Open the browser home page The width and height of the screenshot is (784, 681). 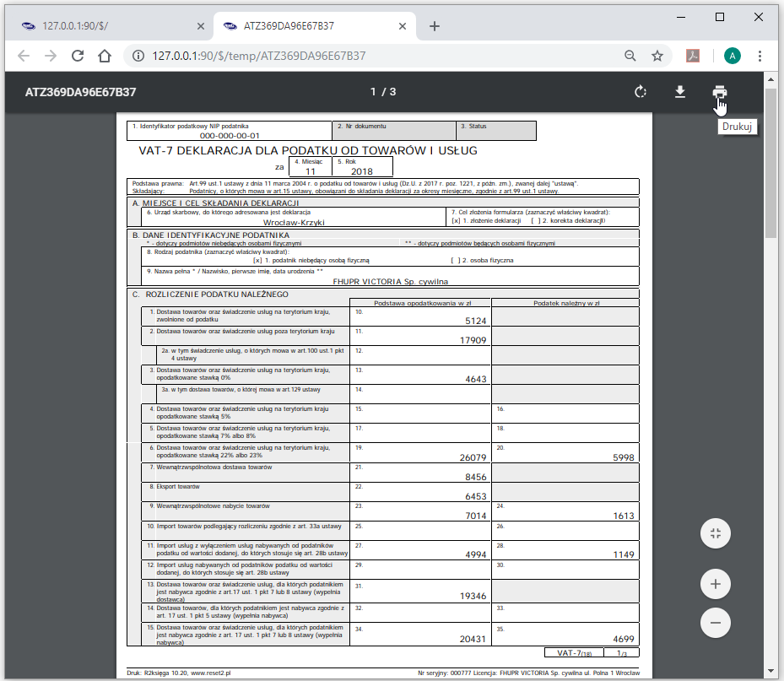pos(105,56)
